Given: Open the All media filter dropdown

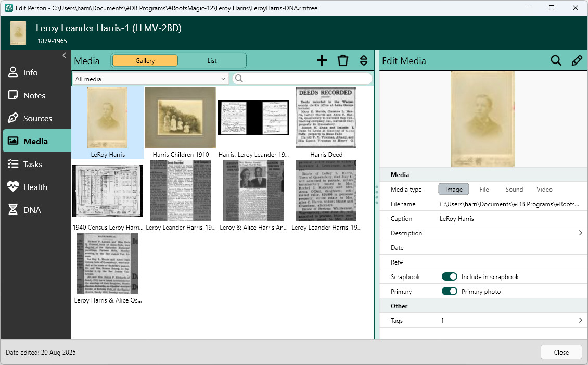Looking at the screenshot, I should [150, 79].
